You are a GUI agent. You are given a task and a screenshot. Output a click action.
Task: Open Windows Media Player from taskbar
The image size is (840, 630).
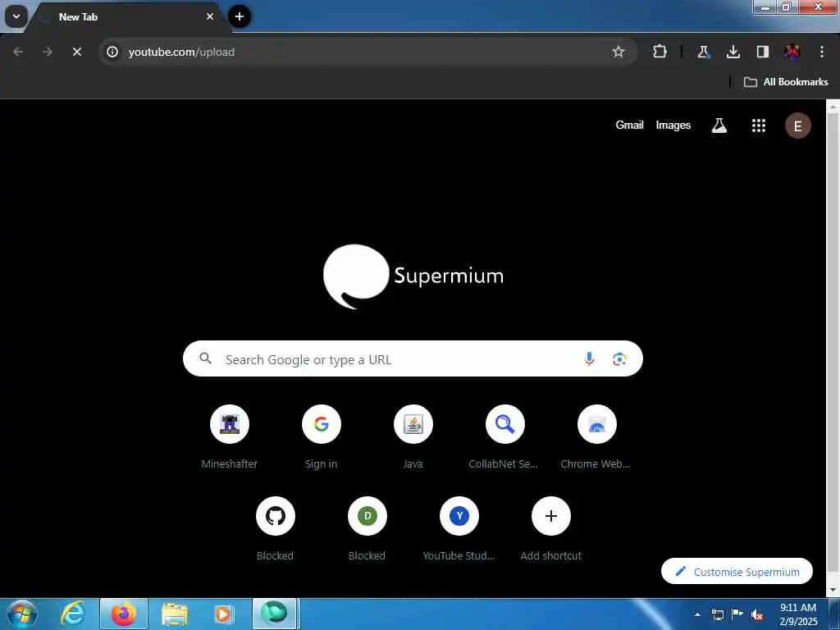(223, 614)
